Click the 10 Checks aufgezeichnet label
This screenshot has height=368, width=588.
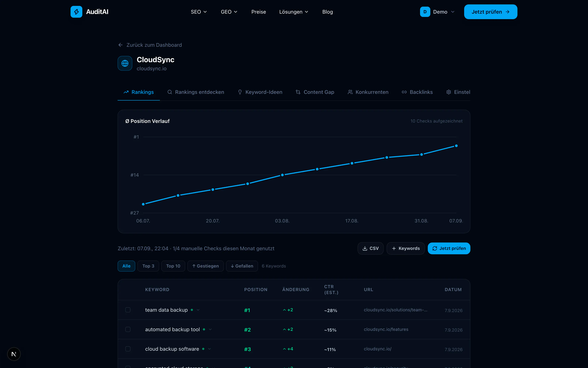[x=436, y=121]
